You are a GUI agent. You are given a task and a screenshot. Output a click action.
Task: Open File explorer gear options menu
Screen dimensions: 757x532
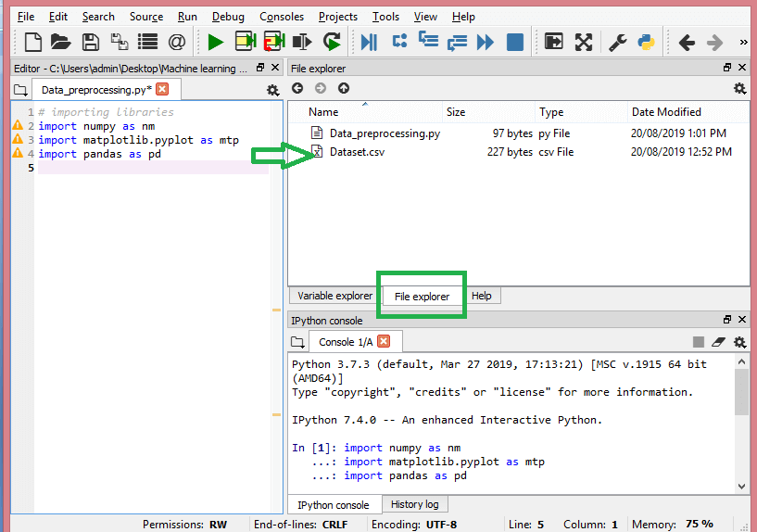[x=739, y=89]
